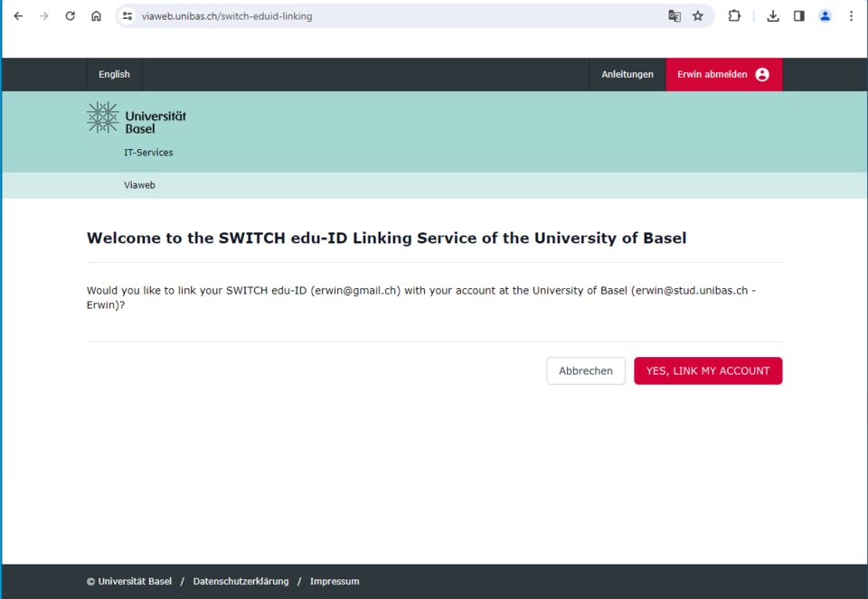868x599 pixels.
Task: Log out via Erwin abmelden
Action: tap(723, 75)
